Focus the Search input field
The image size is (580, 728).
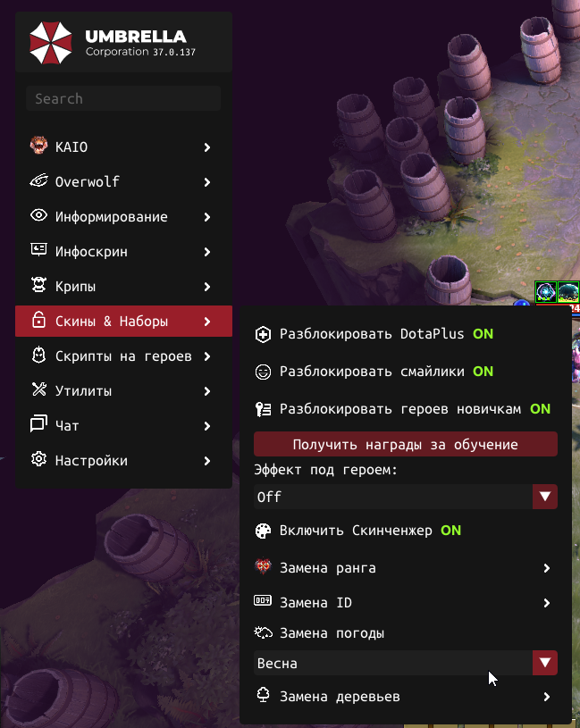(123, 98)
